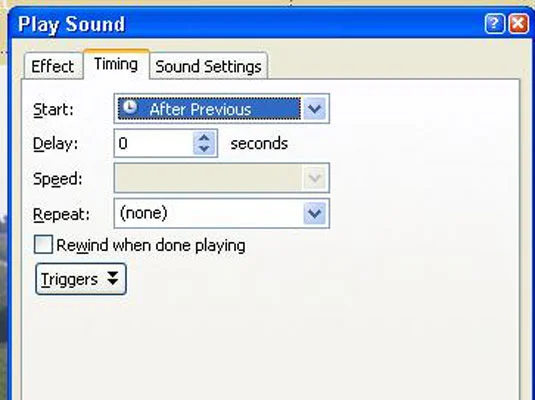Expand the Triggers button
Image resolution: width=535 pixels, height=400 pixels.
pyautogui.click(x=81, y=279)
